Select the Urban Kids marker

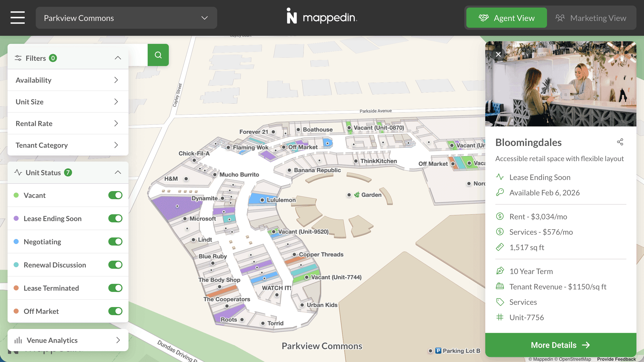point(302,305)
